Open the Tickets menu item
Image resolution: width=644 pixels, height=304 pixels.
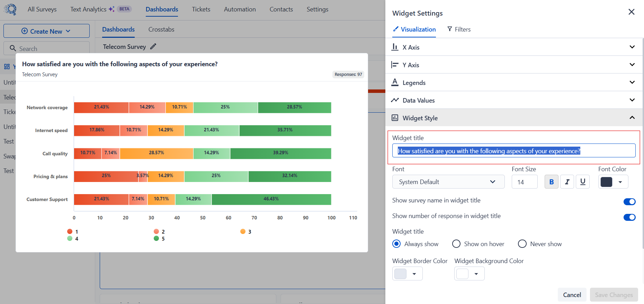[x=201, y=9]
